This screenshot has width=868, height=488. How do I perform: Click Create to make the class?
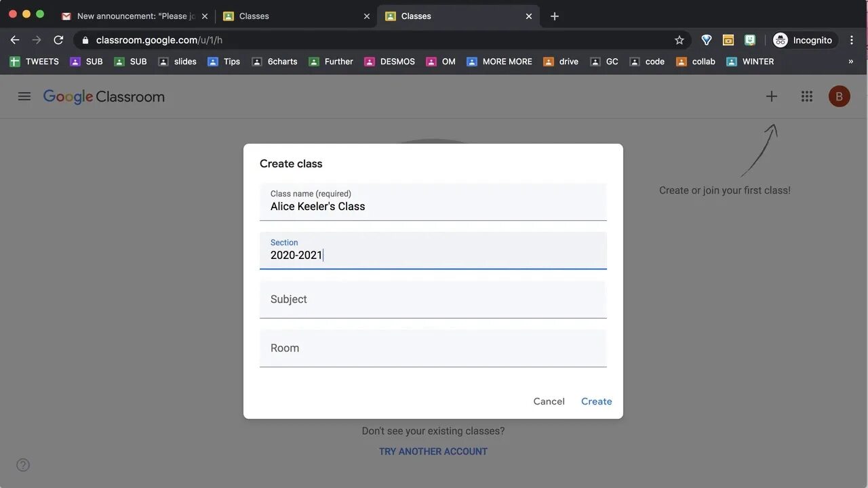(597, 401)
